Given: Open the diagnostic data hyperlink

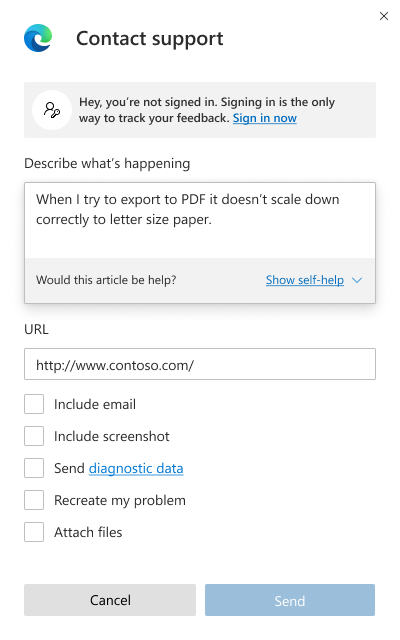Looking at the screenshot, I should coord(136,469).
